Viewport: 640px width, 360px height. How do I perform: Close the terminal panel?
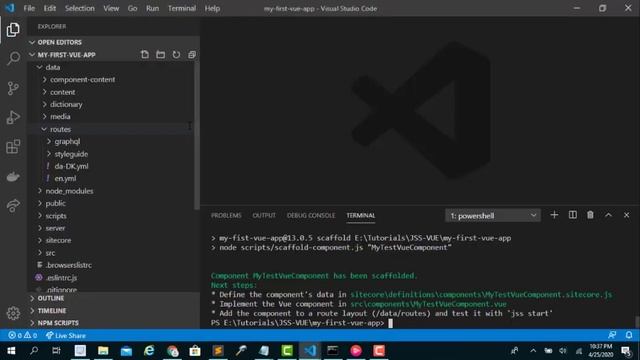626,215
